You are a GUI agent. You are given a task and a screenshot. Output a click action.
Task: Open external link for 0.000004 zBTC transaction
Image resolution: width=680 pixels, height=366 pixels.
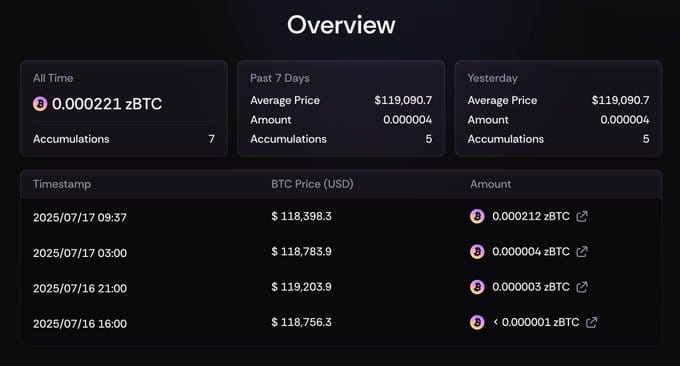(x=582, y=252)
